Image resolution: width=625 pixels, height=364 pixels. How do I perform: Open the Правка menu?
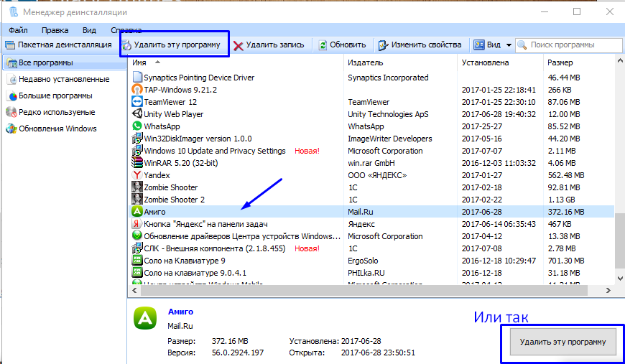click(55, 30)
